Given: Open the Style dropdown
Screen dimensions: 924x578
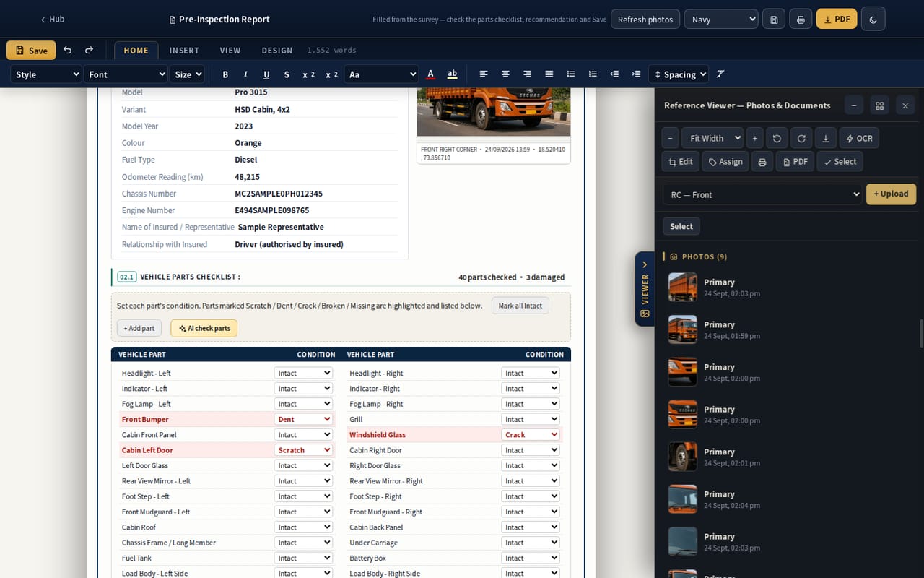Looking at the screenshot, I should pos(45,74).
